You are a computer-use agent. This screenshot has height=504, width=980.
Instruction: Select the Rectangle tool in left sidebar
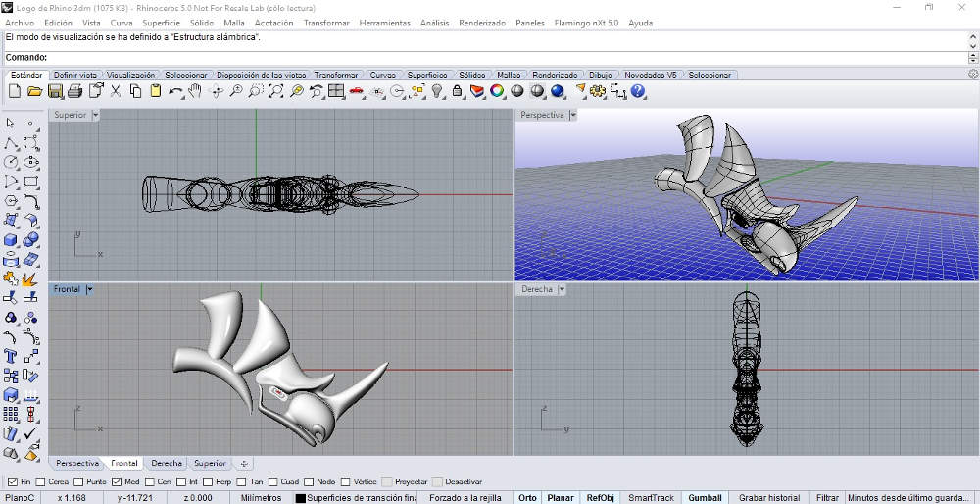(31, 182)
